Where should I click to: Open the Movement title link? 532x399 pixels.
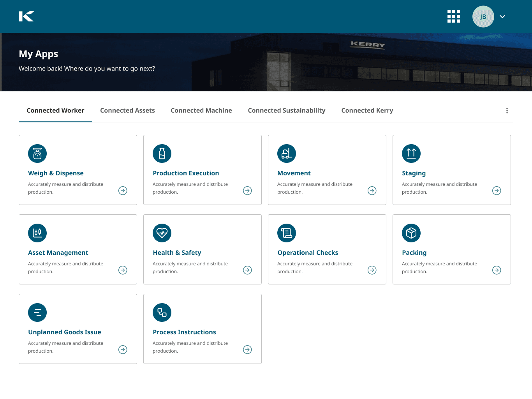294,173
